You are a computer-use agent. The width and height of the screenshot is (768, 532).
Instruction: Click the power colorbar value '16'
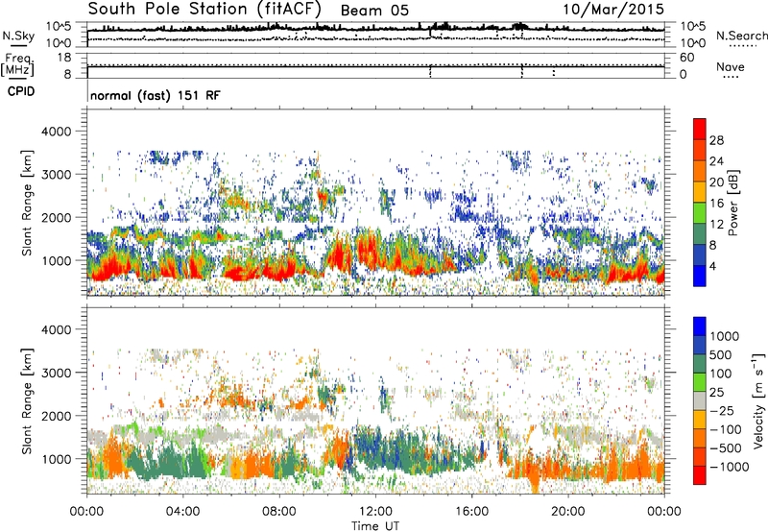[x=716, y=204]
